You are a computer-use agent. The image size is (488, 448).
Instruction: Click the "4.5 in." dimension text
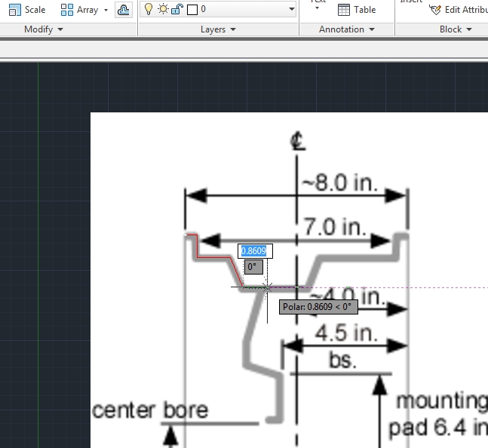(346, 333)
